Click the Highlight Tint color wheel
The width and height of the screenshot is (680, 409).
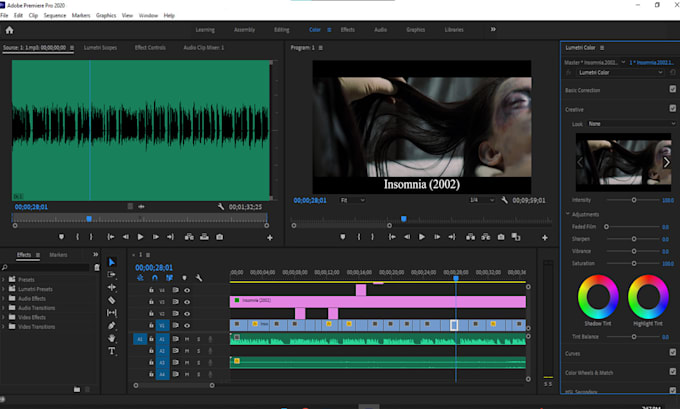coord(648,297)
